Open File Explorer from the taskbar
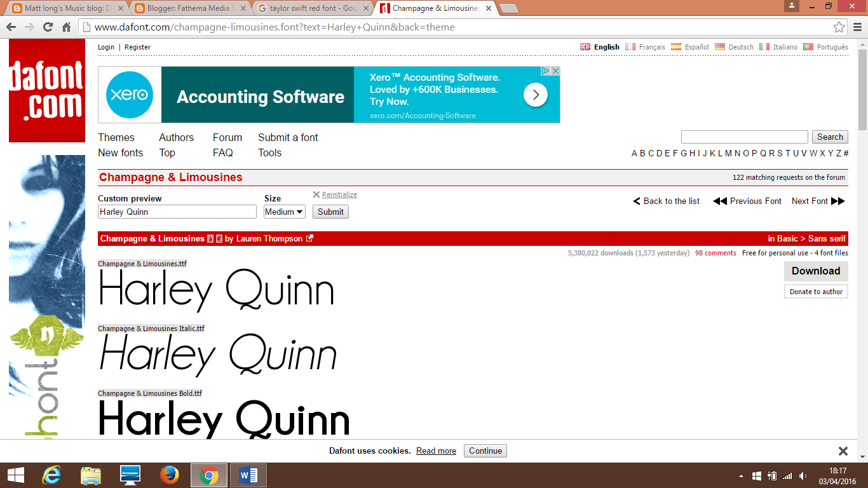 tap(91, 475)
